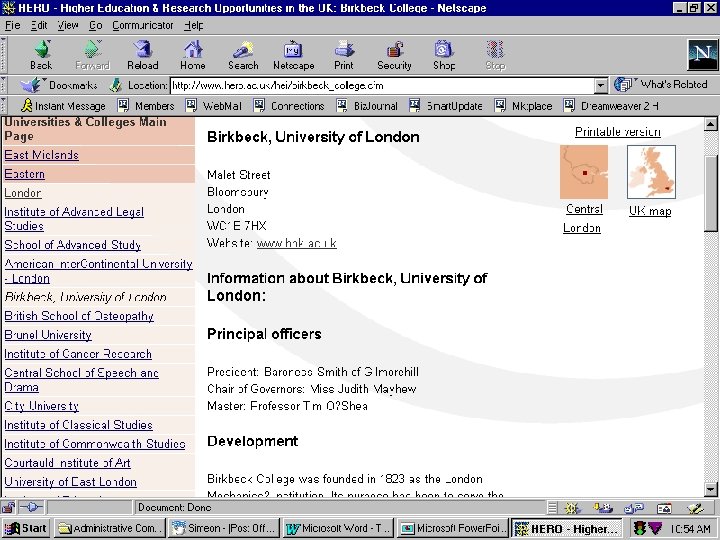Open the Members bookmark button
The height and width of the screenshot is (540, 720).
coord(146,106)
